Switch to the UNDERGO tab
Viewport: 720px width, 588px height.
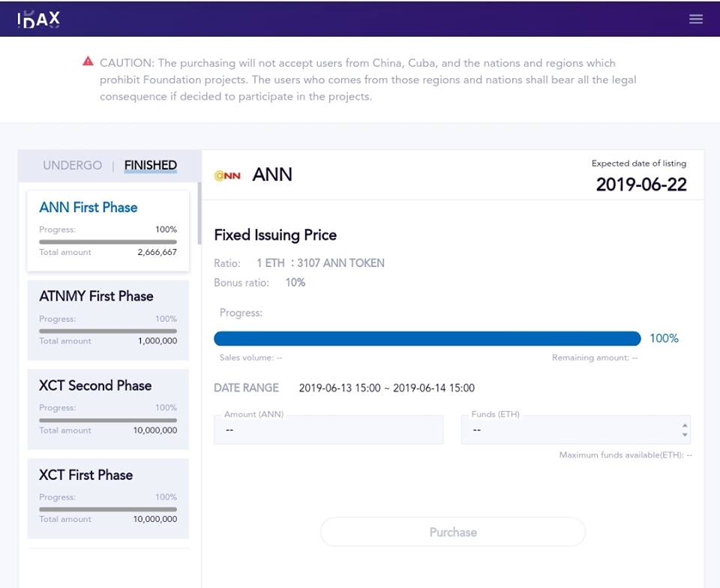point(73,165)
